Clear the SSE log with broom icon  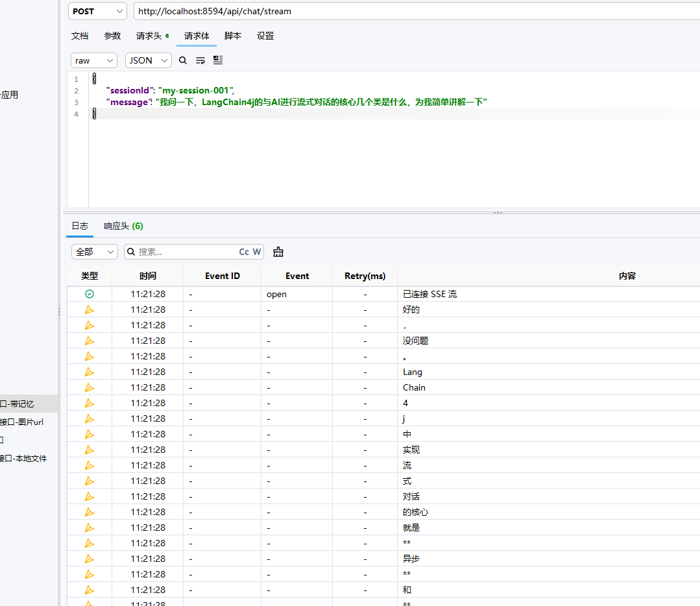pyautogui.click(x=278, y=252)
